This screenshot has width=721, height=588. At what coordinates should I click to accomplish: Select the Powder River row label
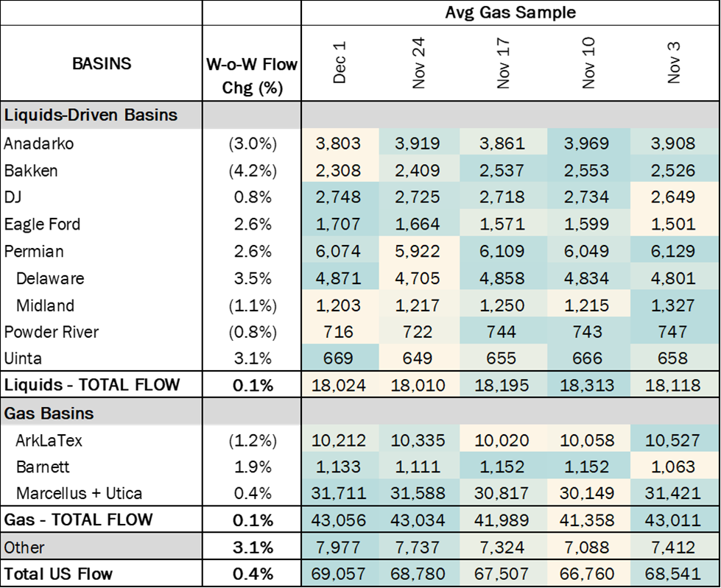[51, 332]
